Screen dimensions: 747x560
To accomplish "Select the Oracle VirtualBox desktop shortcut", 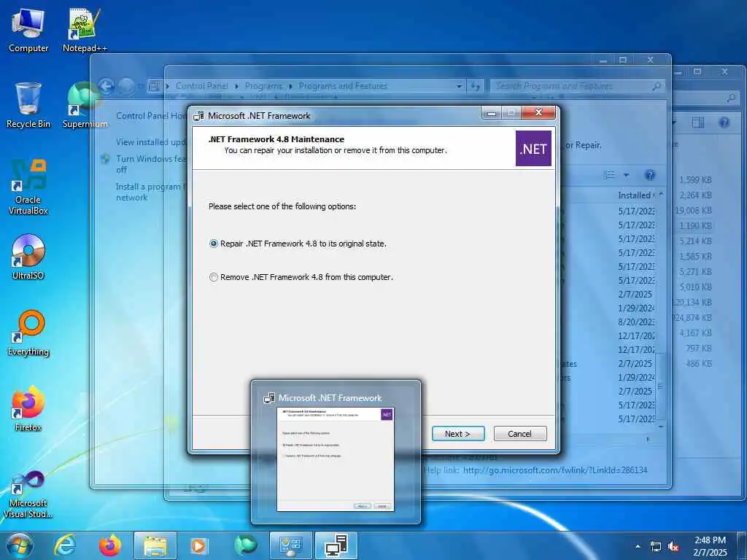I will (28, 187).
